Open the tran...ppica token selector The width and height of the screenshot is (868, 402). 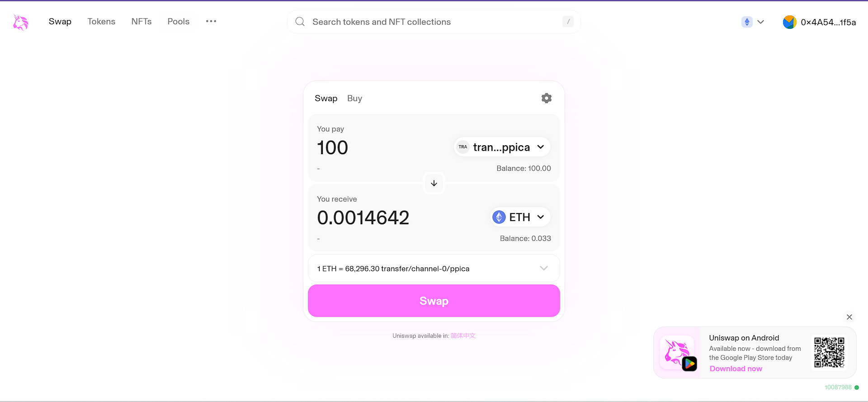(x=502, y=147)
